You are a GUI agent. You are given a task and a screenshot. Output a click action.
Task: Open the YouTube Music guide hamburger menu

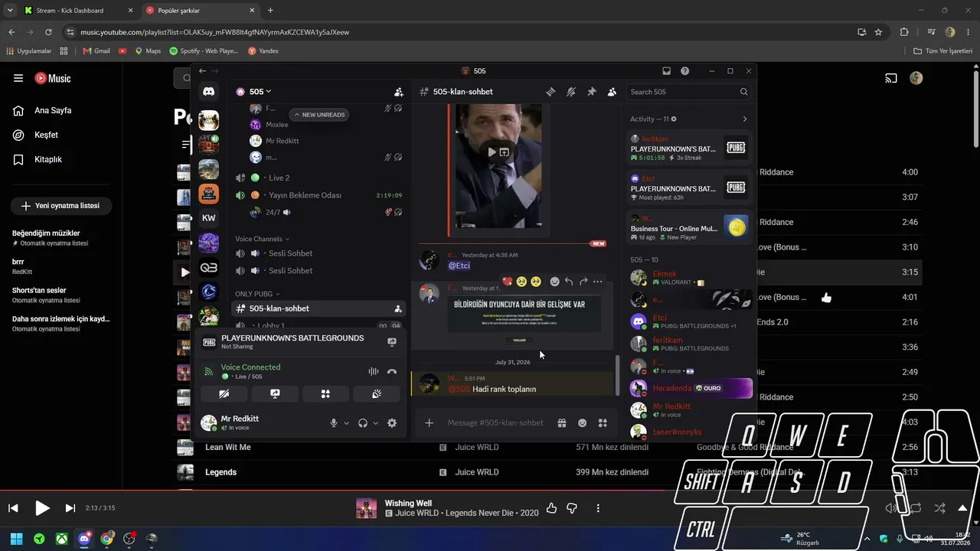(18, 78)
